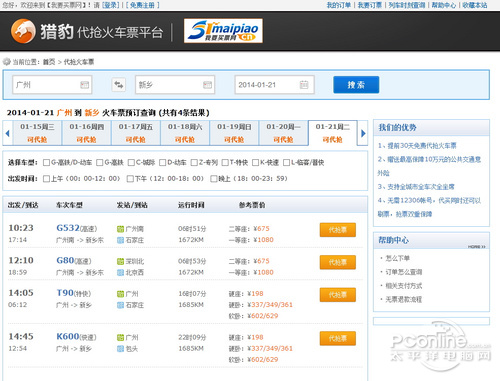500x381 pixels.
Task: Expand MORE in the 帮助中心 panel
Action: pyautogui.click(x=477, y=247)
